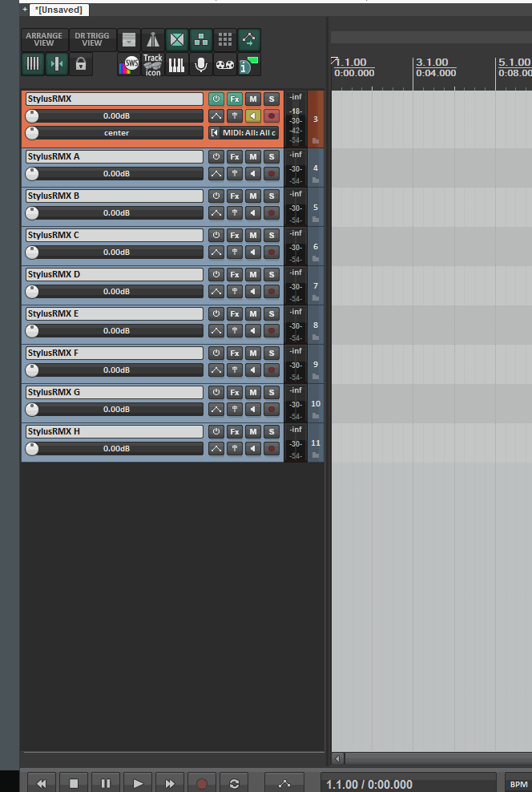532x792 pixels.
Task: Toggle the locking padlock icon
Action: (x=81, y=64)
